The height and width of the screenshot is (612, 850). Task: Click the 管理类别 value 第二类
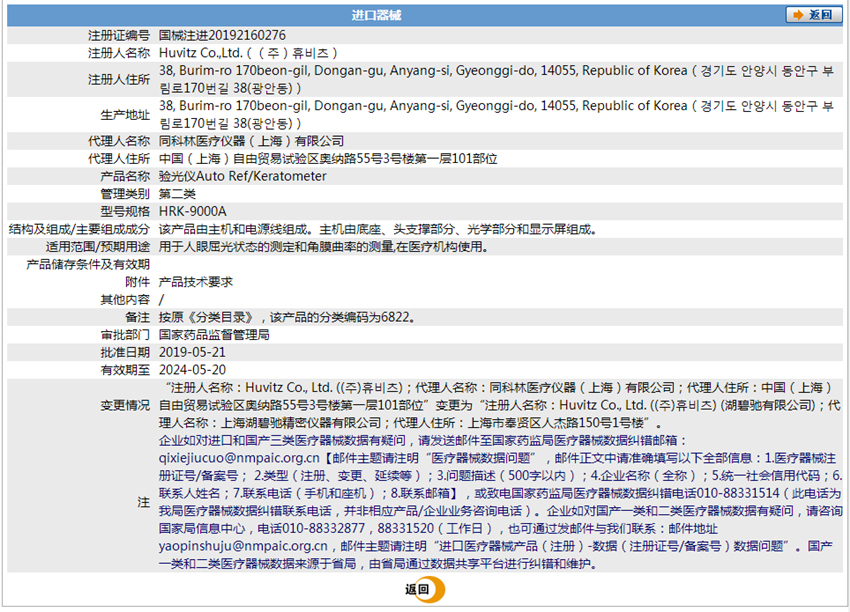[x=177, y=194]
